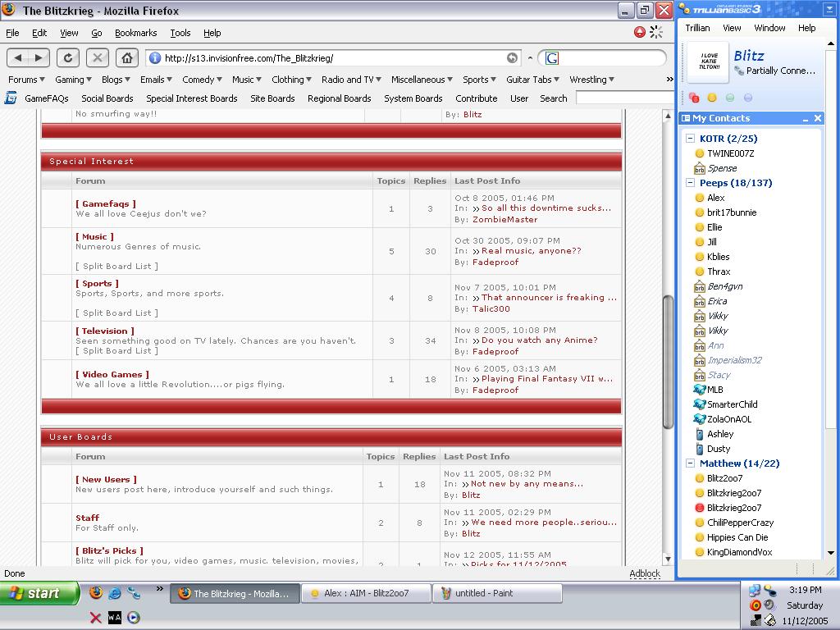Click the yellow AIM status icon in Trillian
This screenshot has width=840, height=630.
(x=712, y=98)
